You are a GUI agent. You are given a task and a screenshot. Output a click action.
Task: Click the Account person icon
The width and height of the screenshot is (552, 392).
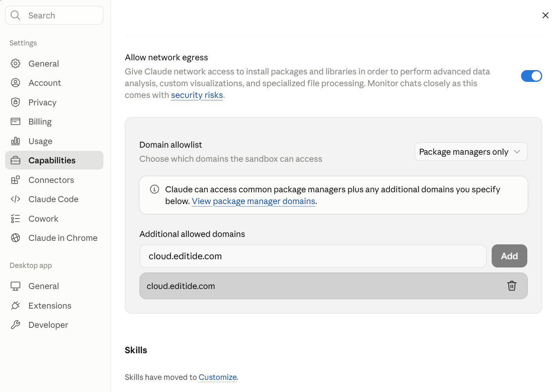(x=15, y=83)
